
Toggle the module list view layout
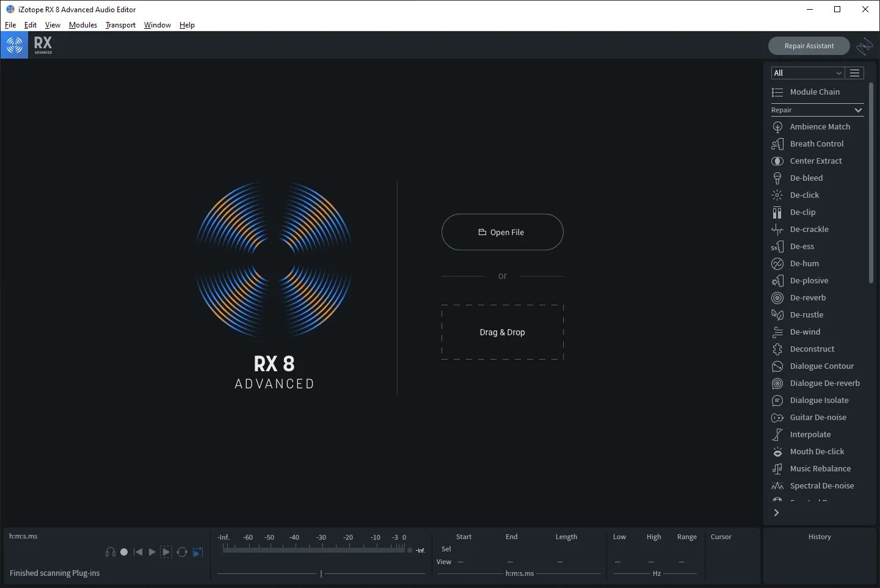pyautogui.click(x=854, y=73)
